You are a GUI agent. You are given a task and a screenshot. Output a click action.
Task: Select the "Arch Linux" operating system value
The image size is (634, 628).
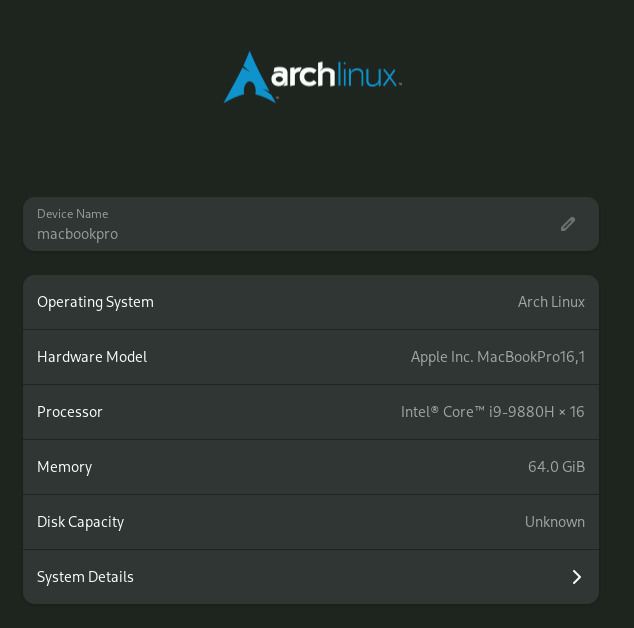coord(551,302)
